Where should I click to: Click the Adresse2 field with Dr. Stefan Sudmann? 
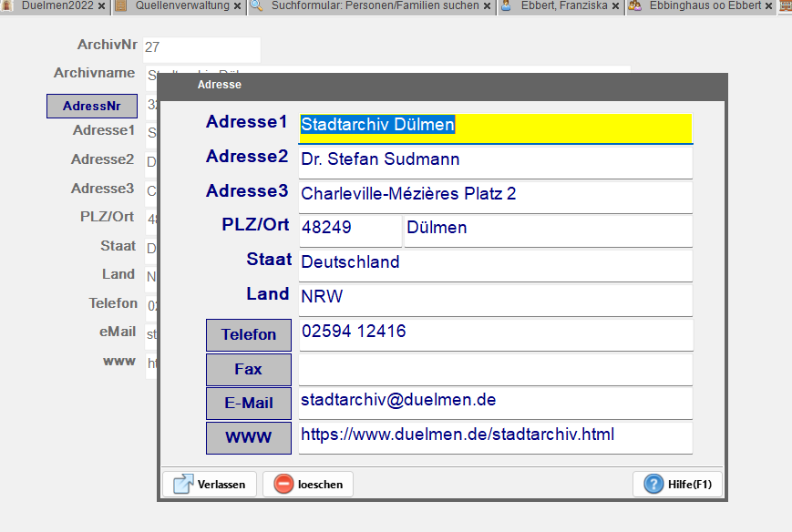point(495,161)
